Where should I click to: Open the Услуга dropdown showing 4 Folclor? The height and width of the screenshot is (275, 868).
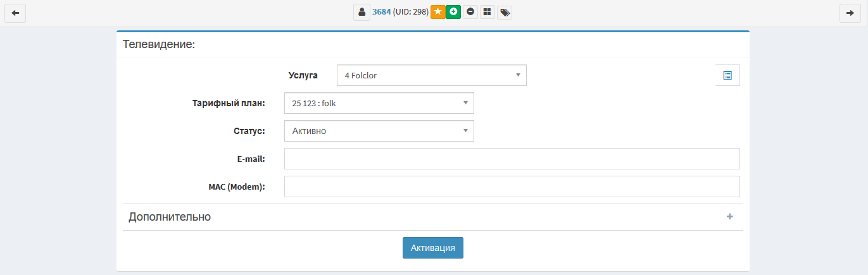click(x=431, y=75)
